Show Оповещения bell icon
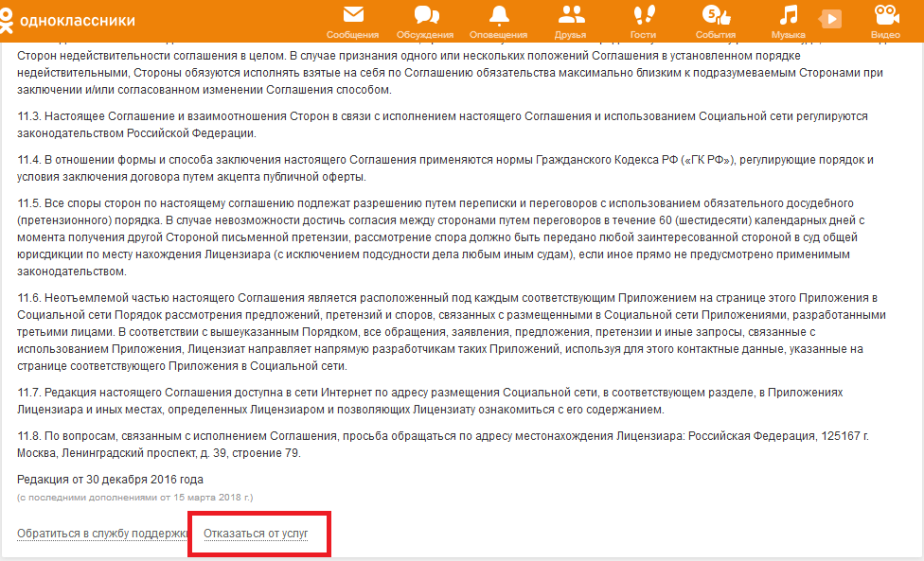 click(x=498, y=15)
